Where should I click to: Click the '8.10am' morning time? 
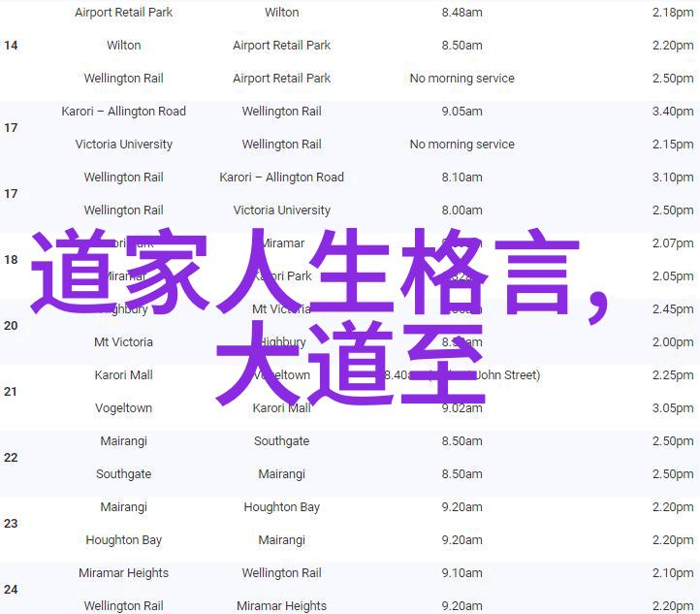pos(462,178)
